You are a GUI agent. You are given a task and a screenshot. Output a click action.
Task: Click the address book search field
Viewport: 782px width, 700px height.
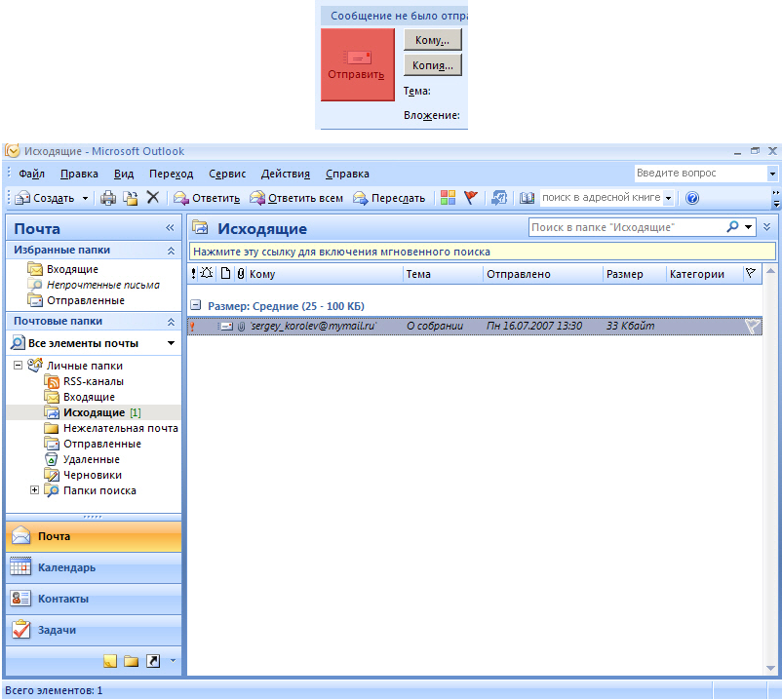601,198
